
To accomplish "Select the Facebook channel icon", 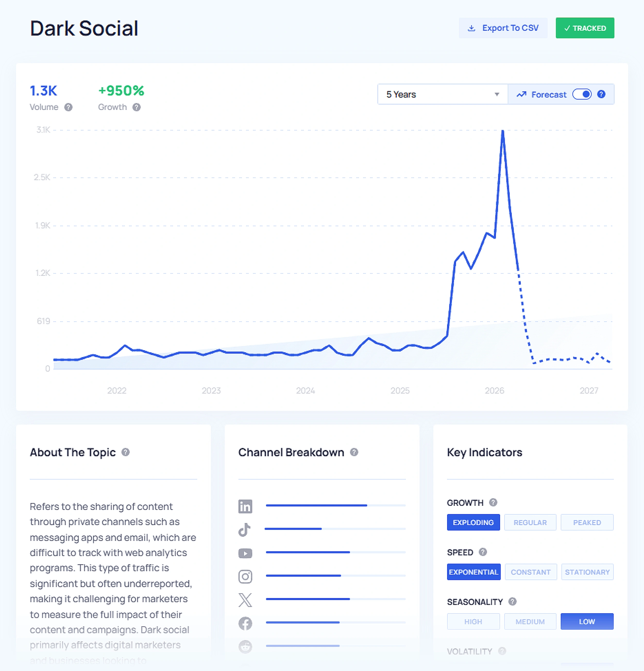I will pos(245,623).
